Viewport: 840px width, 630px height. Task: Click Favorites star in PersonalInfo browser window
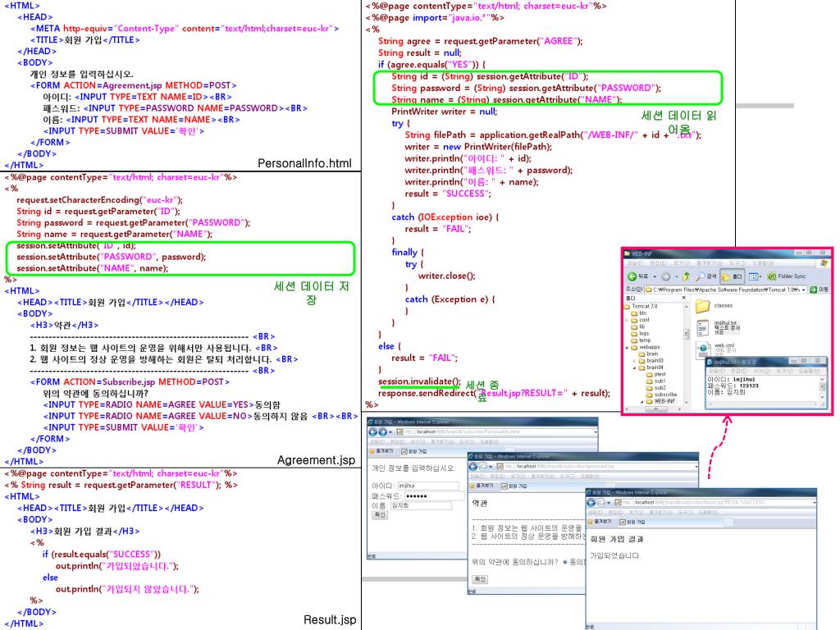(x=372, y=451)
